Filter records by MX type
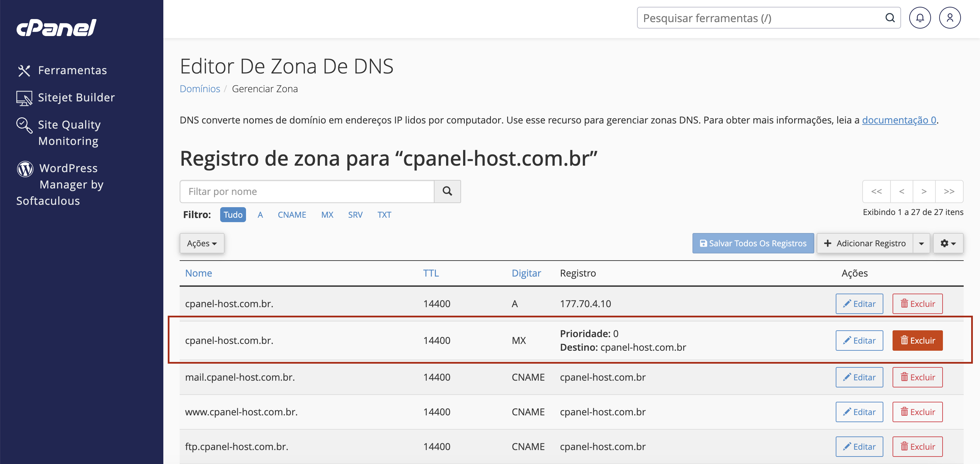980x464 pixels. point(327,215)
